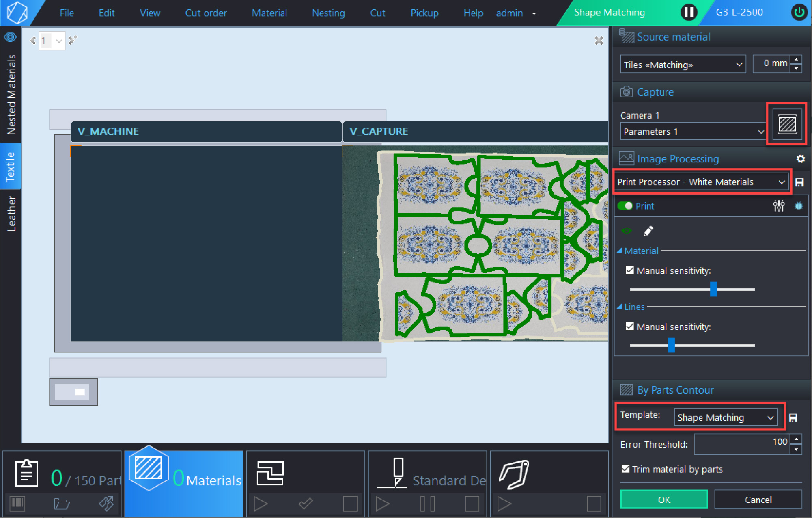Increase the mm value stepper
The image size is (812, 519).
tap(796, 60)
